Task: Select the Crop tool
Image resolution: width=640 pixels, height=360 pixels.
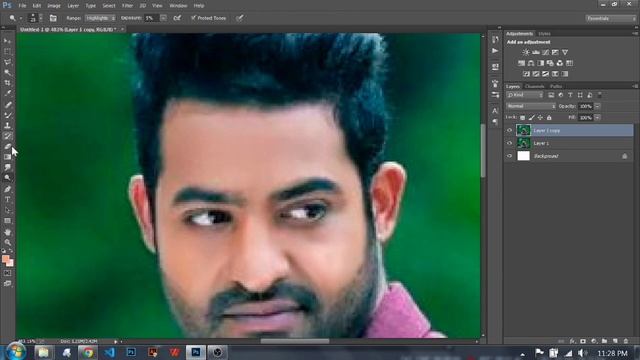Action: (x=7, y=83)
